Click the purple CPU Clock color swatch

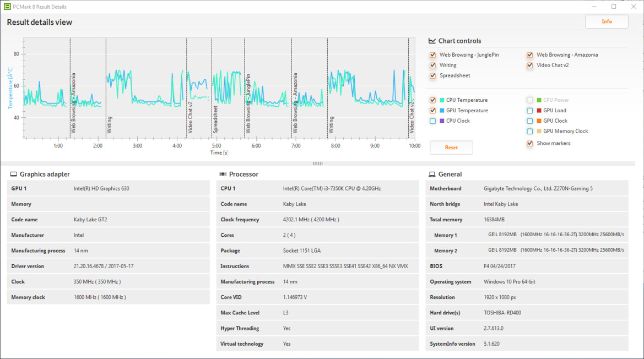coord(442,121)
